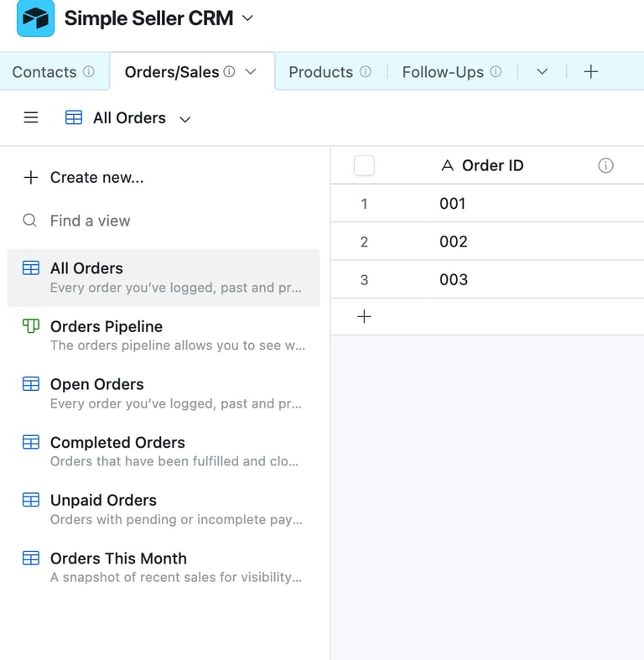Open the Unpaid Orders view
This screenshot has height=660, width=644.
(x=164, y=509)
